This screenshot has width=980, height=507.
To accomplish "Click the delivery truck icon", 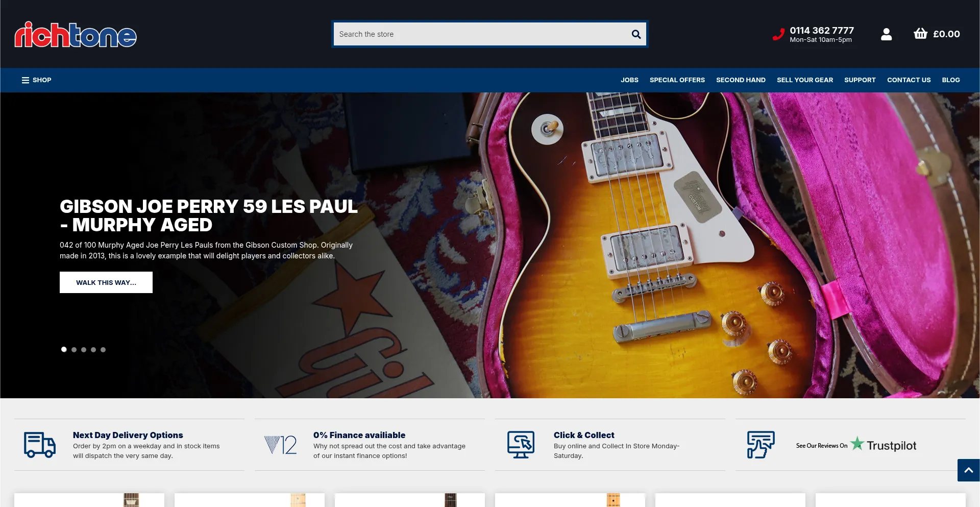I will click(x=40, y=445).
